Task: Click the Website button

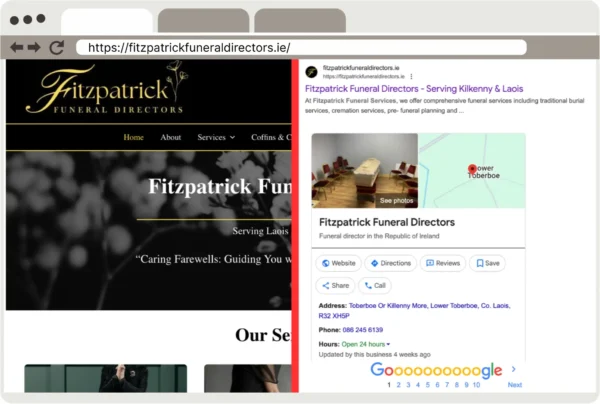Action: [338, 263]
